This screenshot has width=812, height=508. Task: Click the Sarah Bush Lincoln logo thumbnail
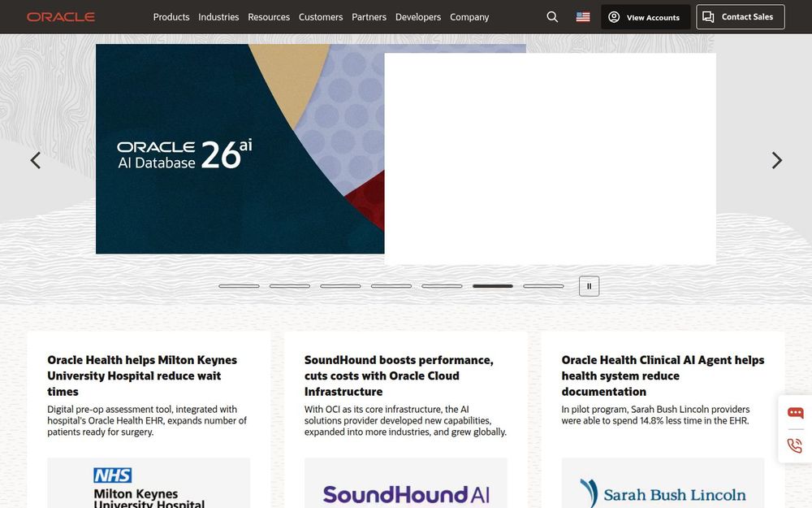(663, 483)
